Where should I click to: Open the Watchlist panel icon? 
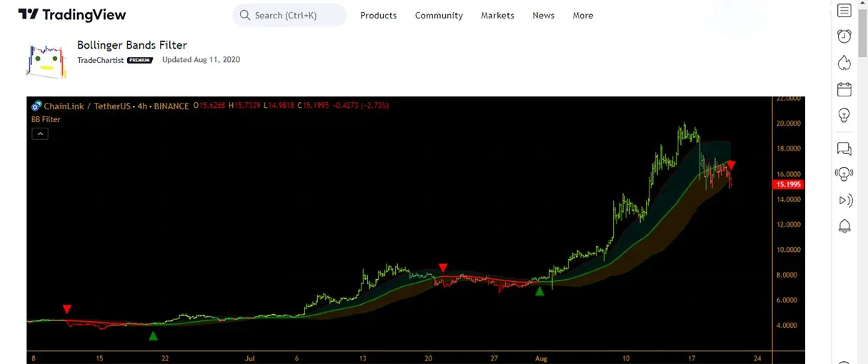pyautogui.click(x=844, y=11)
